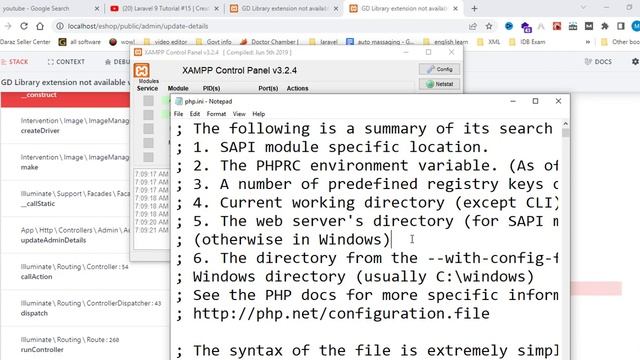Open a new browser tab with plus
The image size is (640, 360).
point(474,9)
